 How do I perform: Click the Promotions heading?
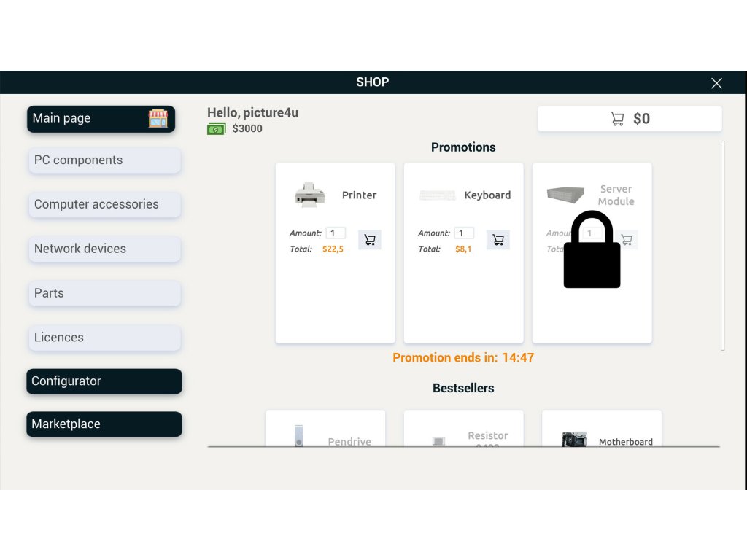pyautogui.click(x=463, y=147)
